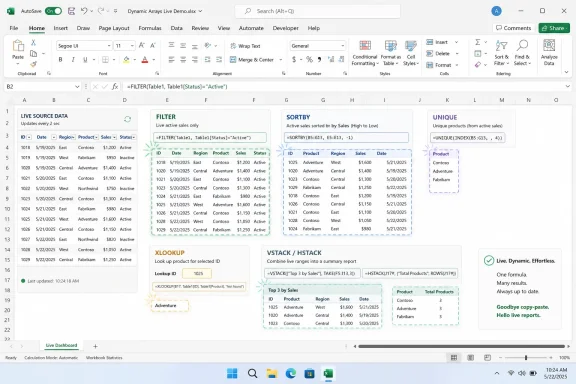Toggle the AutoSave switch

(x=53, y=11)
